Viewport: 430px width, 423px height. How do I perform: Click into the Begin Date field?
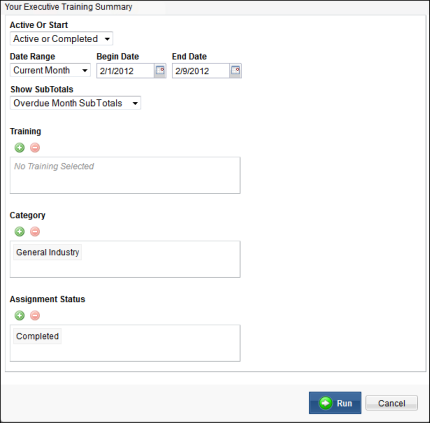click(125, 71)
